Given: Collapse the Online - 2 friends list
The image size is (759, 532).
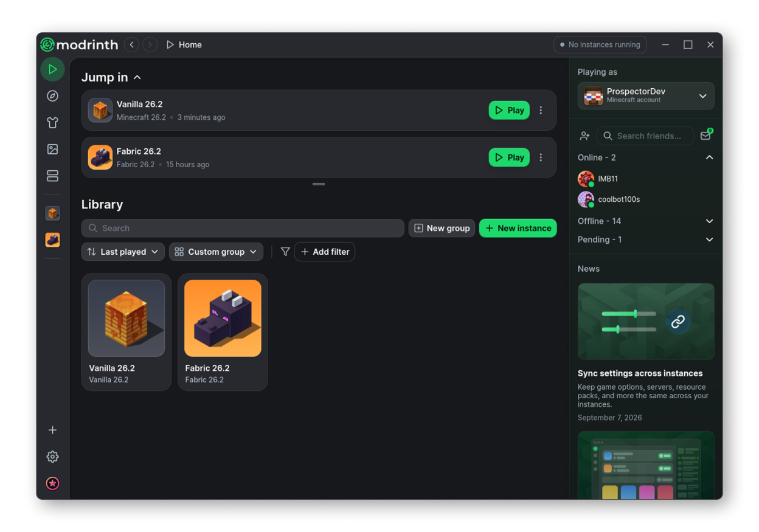Looking at the screenshot, I should [646, 157].
